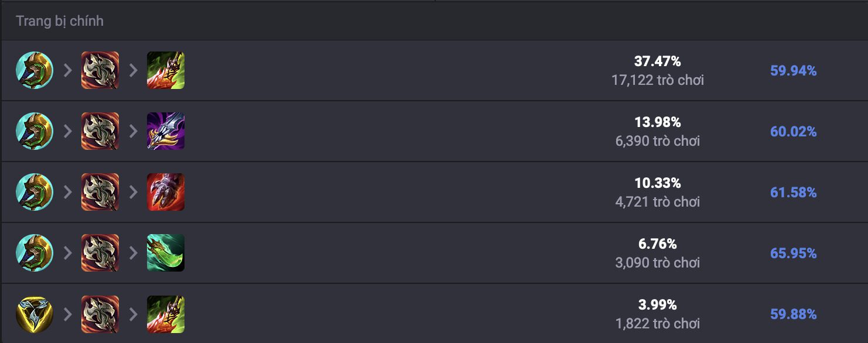The image size is (868, 343).
Task: Click the axe item in the 6.76% row
Action: (x=100, y=253)
